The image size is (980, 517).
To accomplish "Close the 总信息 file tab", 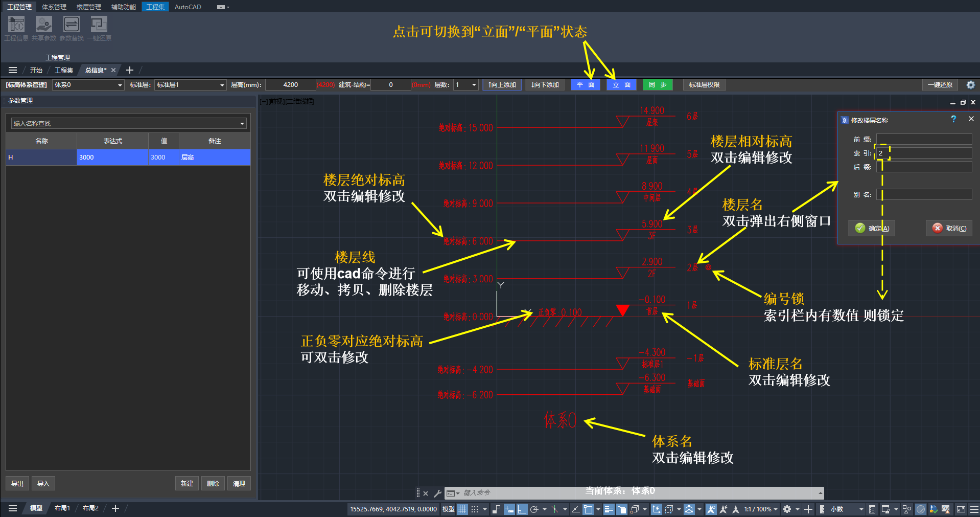I will coord(113,70).
